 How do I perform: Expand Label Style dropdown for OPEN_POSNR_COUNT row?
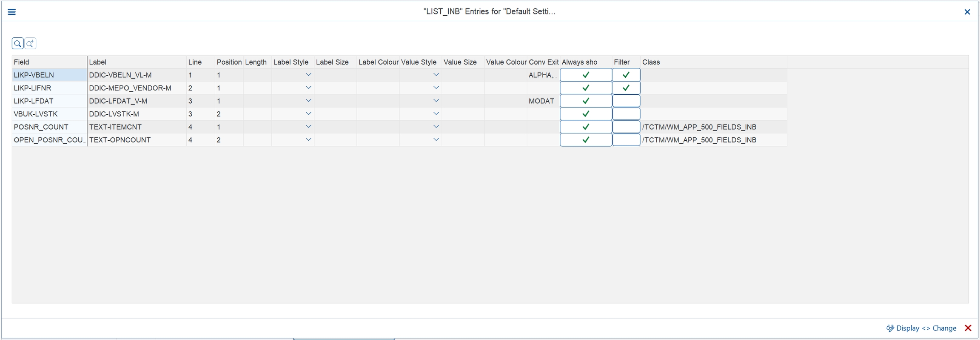(308, 140)
